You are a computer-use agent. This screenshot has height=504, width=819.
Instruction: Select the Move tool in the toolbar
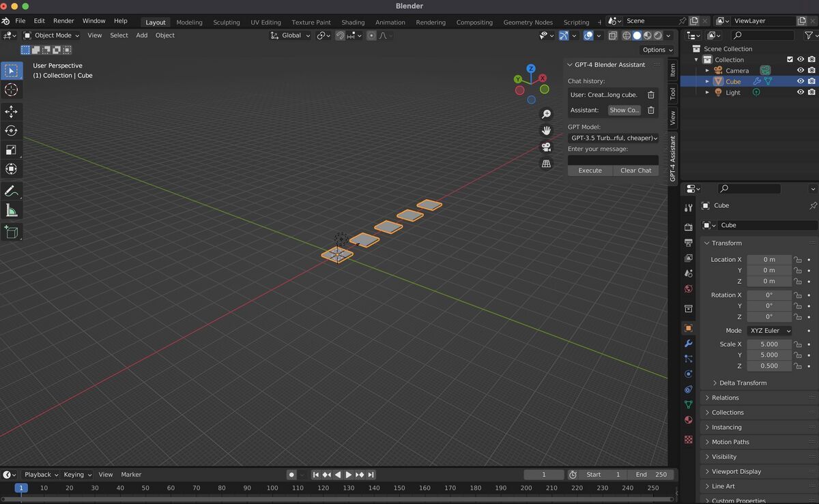coord(11,112)
